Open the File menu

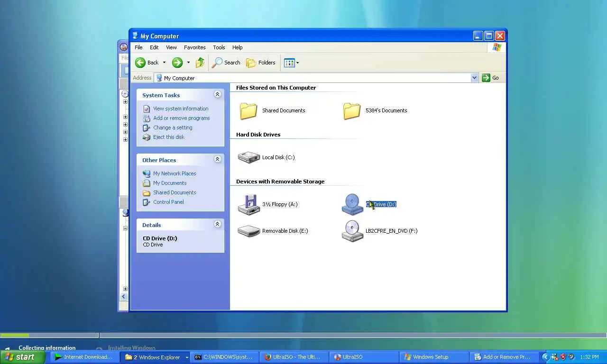point(138,47)
